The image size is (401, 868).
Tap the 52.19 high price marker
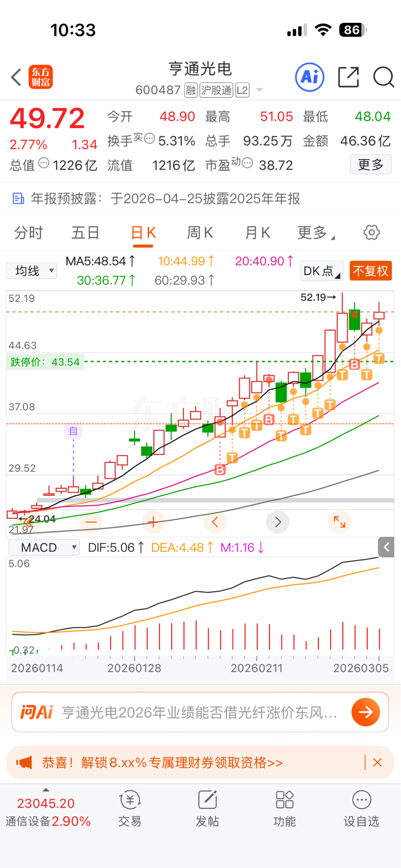318,297
